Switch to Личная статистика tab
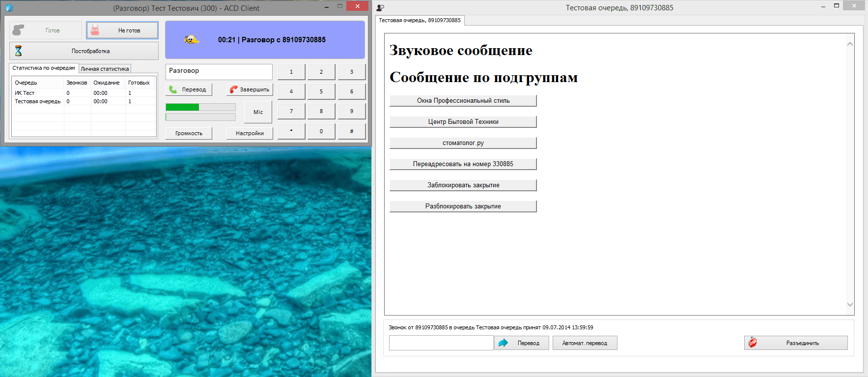The width and height of the screenshot is (868, 377). [105, 69]
